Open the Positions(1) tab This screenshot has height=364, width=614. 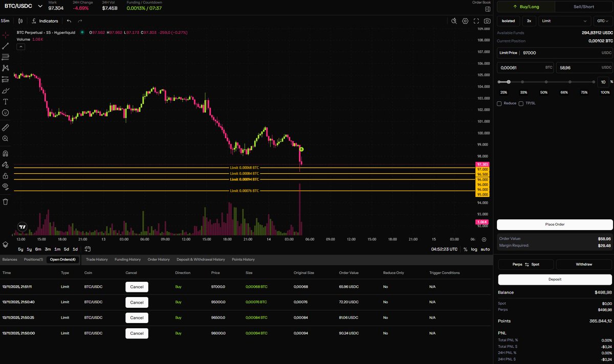click(x=34, y=259)
